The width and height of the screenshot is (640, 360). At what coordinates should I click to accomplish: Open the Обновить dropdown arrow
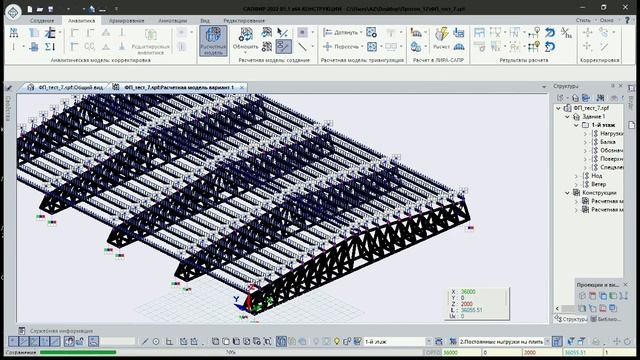click(245, 52)
